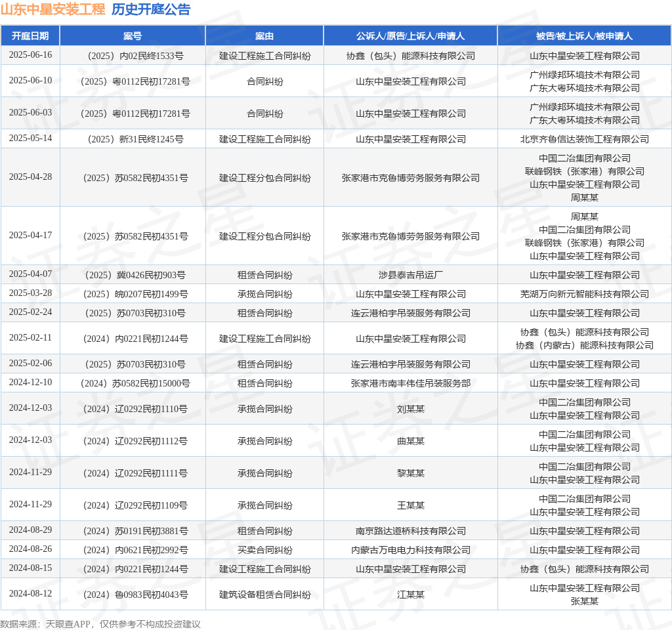Click plaintiff 江某某
672x630 pixels.
[411, 595]
